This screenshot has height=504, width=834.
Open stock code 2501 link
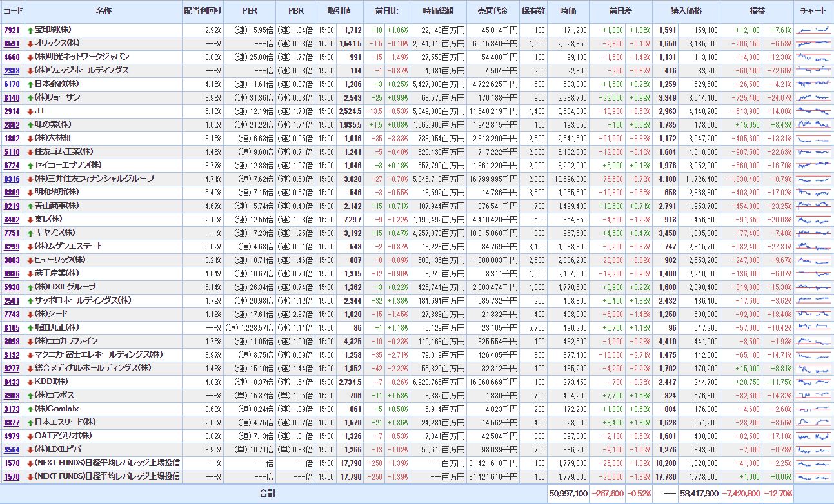(x=12, y=301)
